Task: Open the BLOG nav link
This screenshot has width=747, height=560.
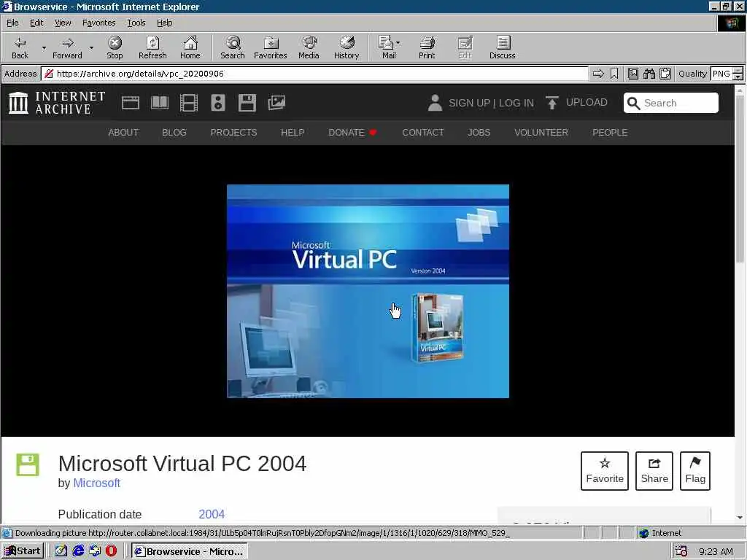Action: 174,133
